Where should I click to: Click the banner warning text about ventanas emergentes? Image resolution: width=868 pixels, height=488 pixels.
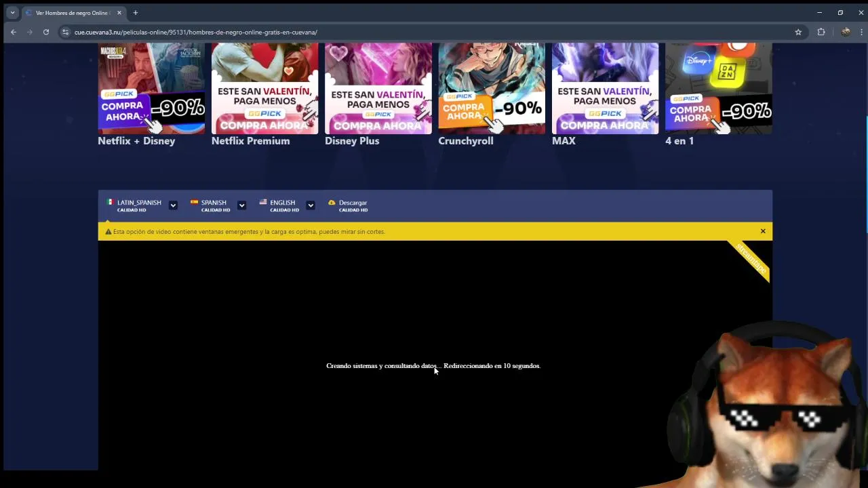click(249, 232)
